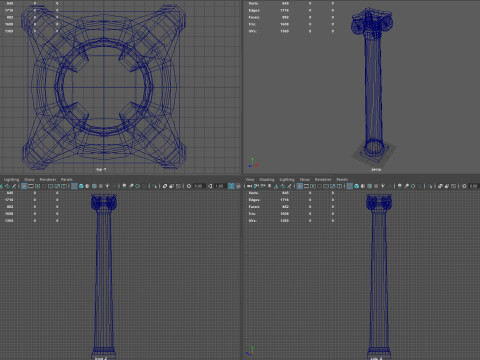Open the Shading menu of the side panel

[267, 179]
